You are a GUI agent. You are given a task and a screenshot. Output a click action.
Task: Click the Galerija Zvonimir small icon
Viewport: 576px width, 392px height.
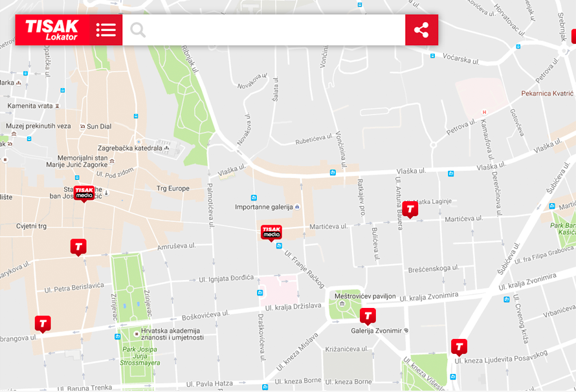406,331
